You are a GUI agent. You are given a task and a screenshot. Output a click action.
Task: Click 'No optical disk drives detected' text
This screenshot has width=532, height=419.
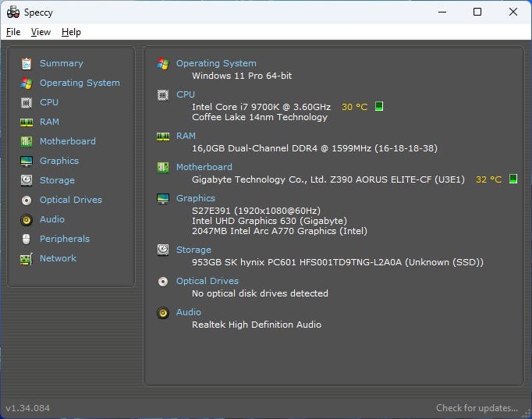click(261, 294)
